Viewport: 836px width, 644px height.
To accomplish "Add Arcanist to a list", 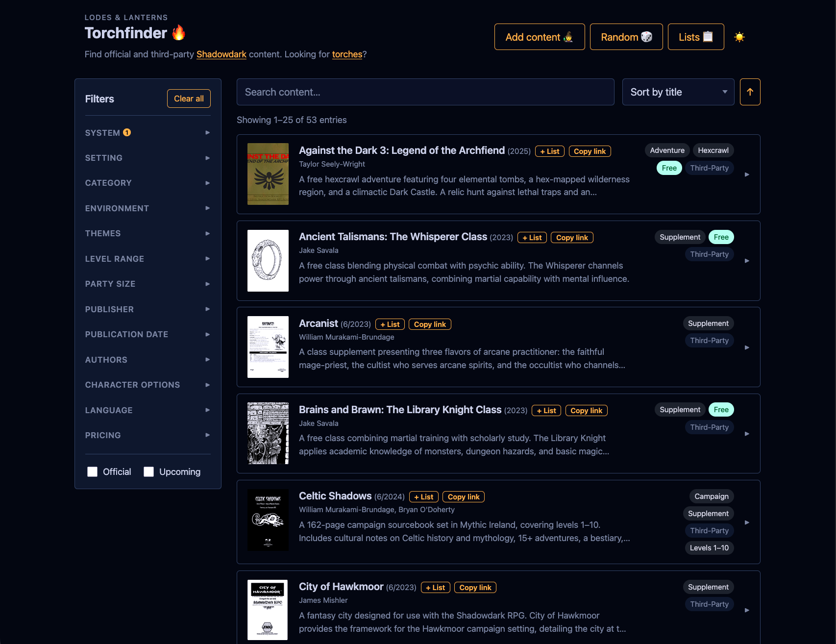I will tap(390, 324).
